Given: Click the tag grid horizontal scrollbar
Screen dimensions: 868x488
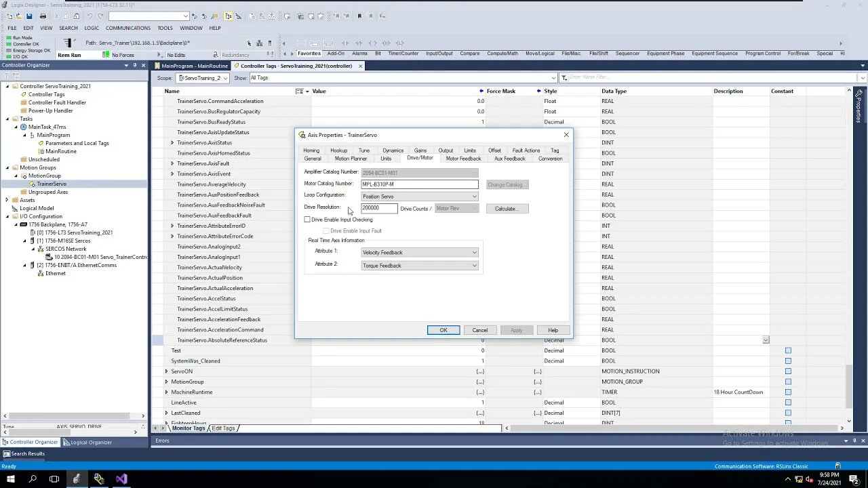Looking at the screenshot, I should tap(674, 428).
